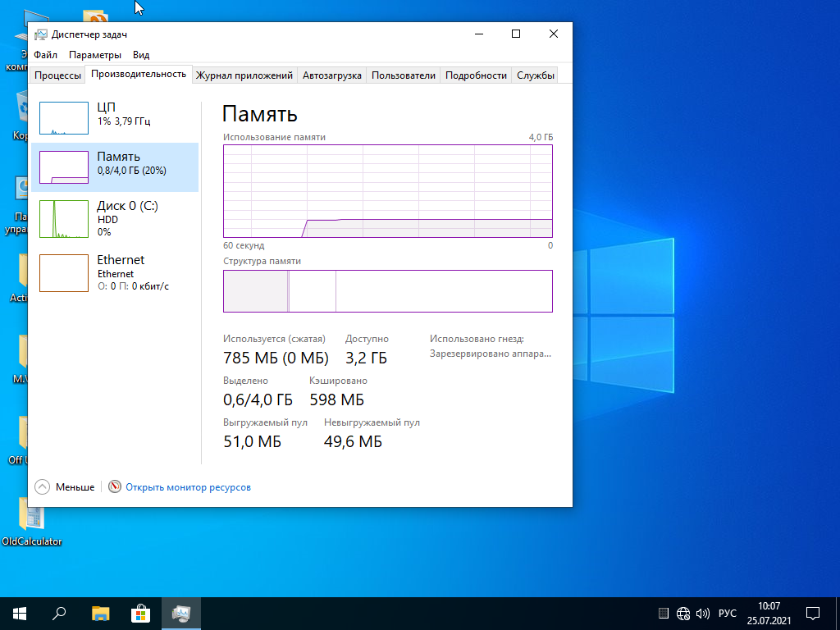Click the memory usage graph

388,190
